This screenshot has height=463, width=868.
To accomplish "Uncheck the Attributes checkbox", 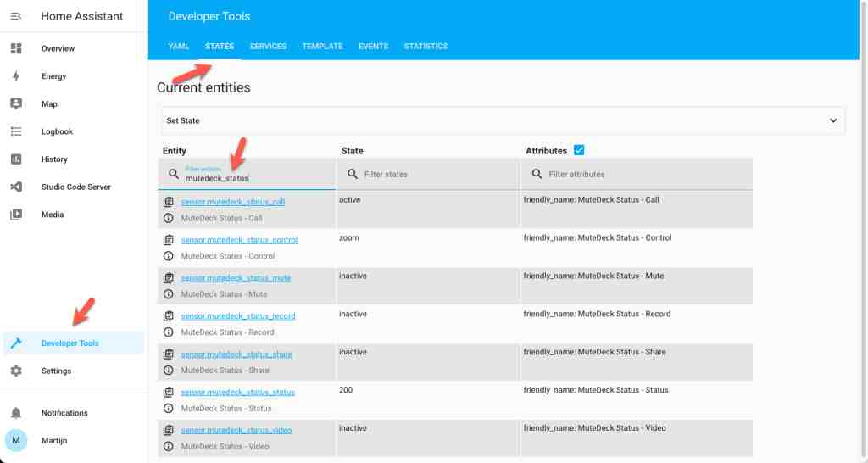I will tap(579, 150).
